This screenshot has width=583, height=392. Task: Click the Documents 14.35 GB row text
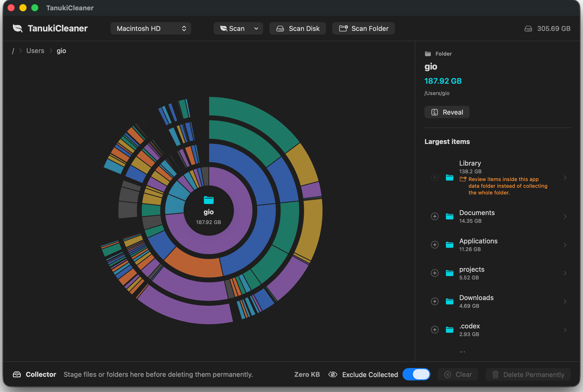477,216
